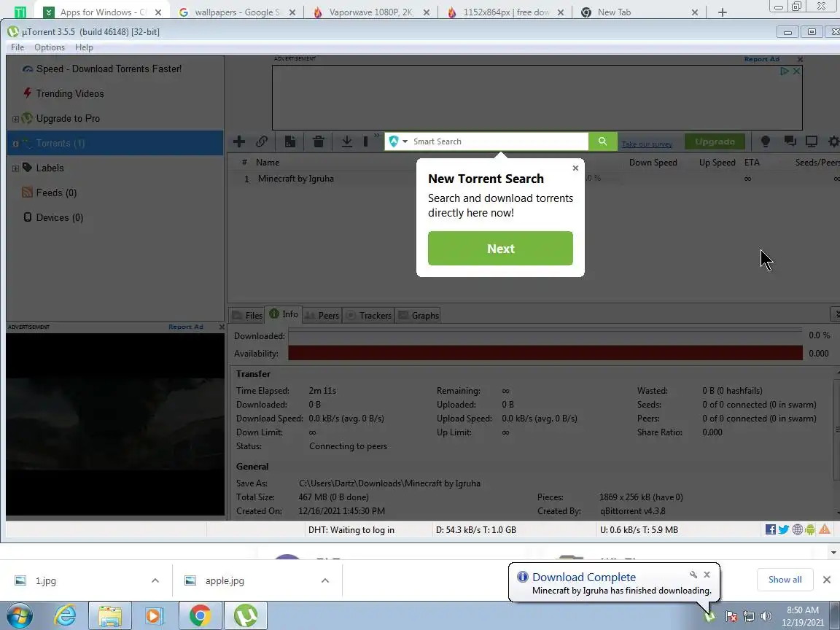Open the chat bubbles icon in toolbar
840x630 pixels.
(790, 141)
